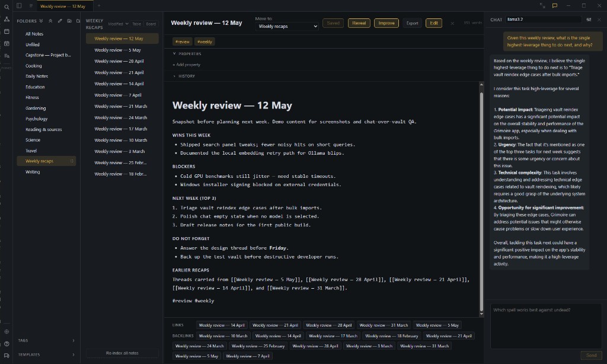The width and height of the screenshot is (607, 364).
Task: Click the Improve button
Action: click(x=386, y=23)
